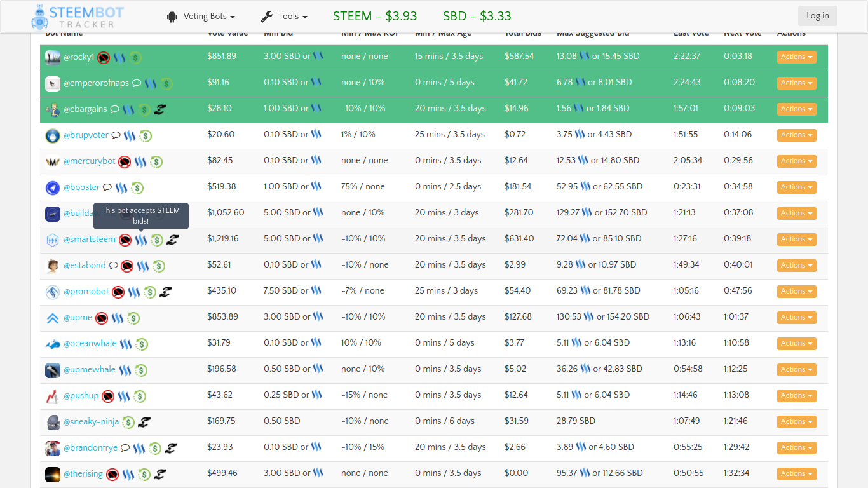Image resolution: width=868 pixels, height=488 pixels.
Task: Open Actions dropdown for @smartsteem
Action: tap(797, 240)
